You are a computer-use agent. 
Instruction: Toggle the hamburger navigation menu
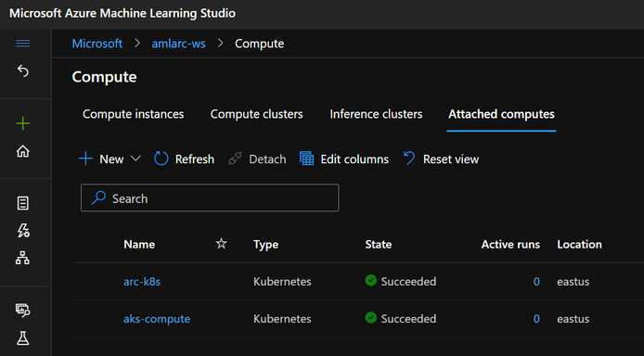pos(22,44)
